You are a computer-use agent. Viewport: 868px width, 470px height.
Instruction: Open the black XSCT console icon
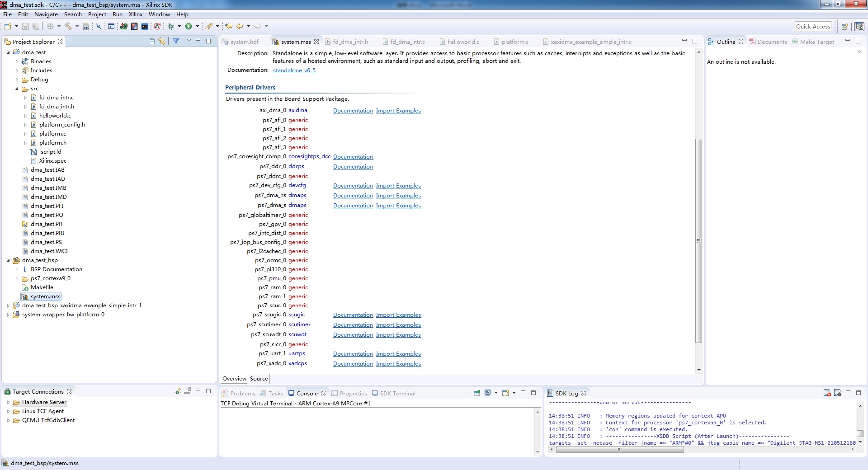click(145, 26)
